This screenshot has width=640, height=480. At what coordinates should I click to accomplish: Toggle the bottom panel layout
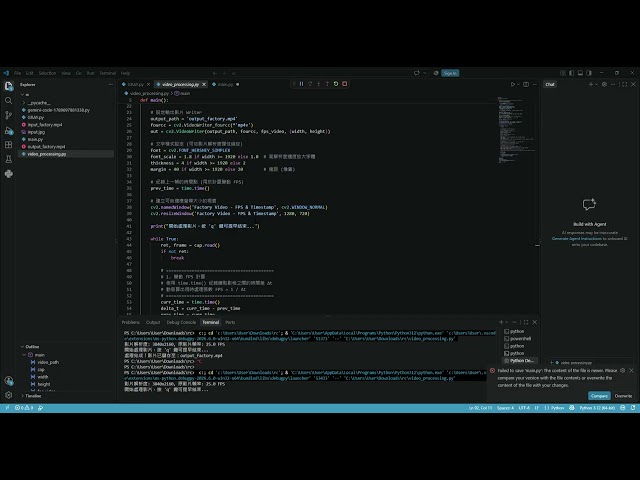580,73
